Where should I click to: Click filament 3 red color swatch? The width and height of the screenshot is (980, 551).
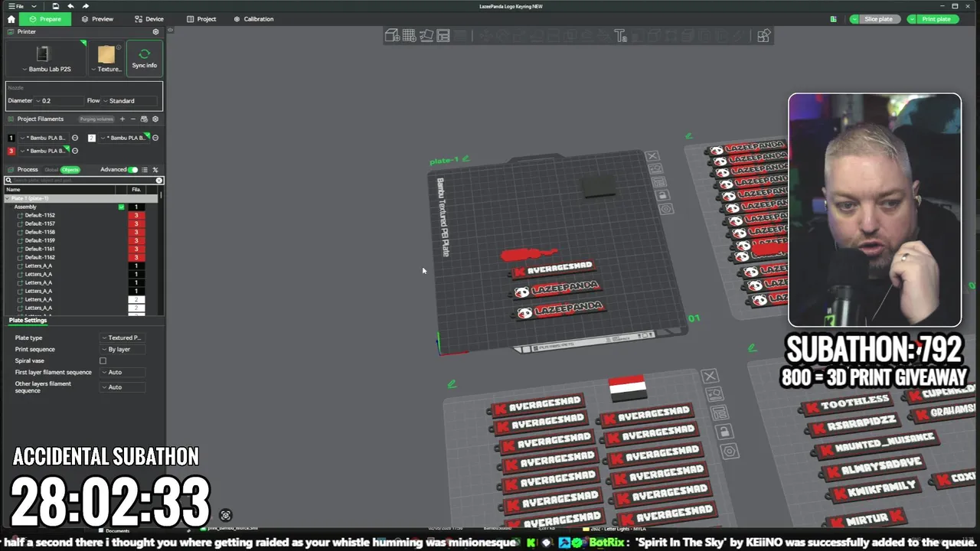pyautogui.click(x=11, y=151)
